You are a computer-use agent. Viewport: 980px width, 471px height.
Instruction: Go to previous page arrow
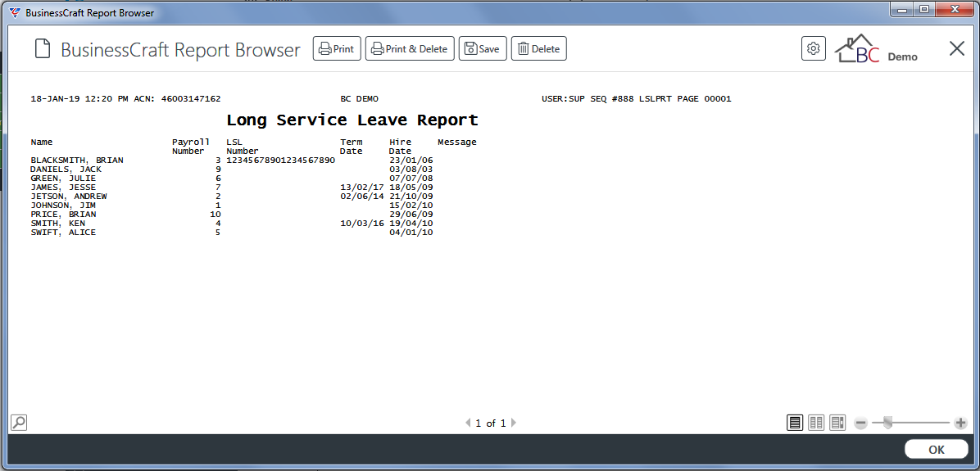(x=468, y=423)
